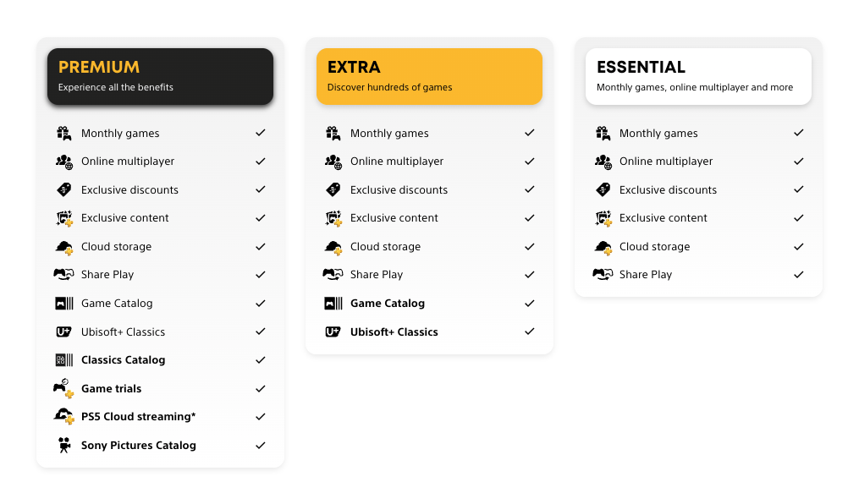Click the Ubisoft+ Classics label in Premium
Screen dimensions: 859x504
pyautogui.click(x=123, y=332)
